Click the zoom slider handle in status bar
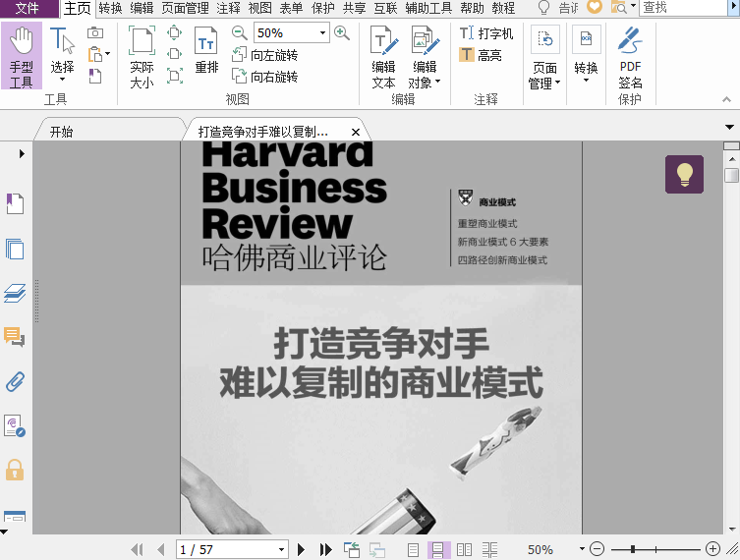740x560 pixels. tap(633, 549)
